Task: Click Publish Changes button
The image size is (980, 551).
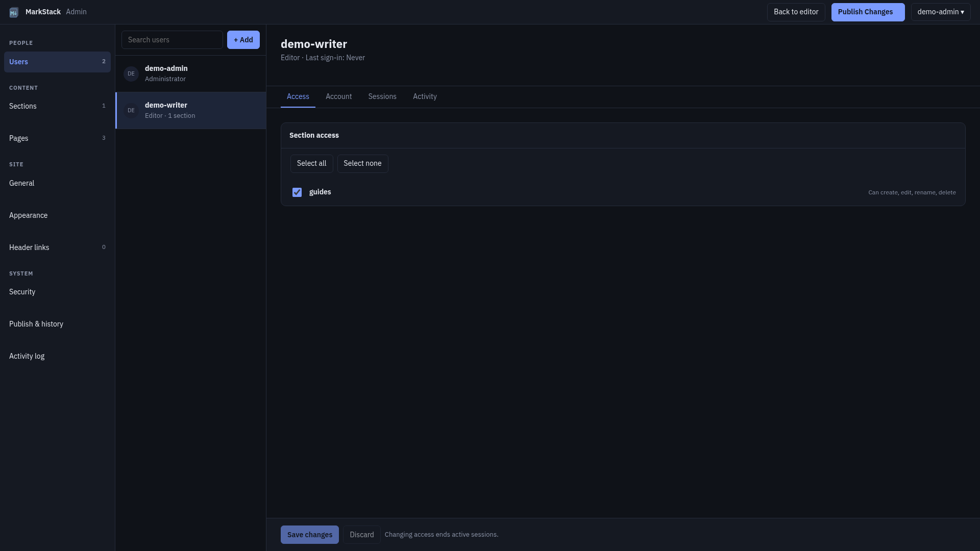Action: pos(868,12)
